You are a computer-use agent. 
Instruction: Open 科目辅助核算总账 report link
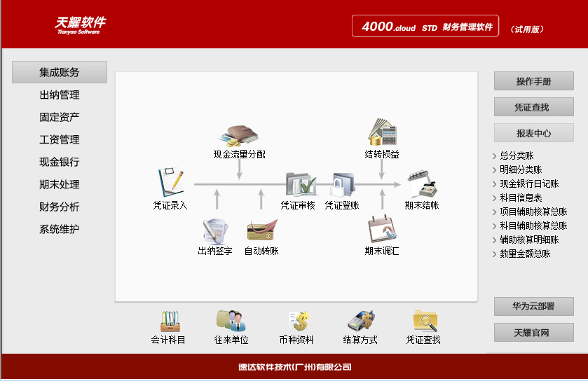(x=533, y=226)
